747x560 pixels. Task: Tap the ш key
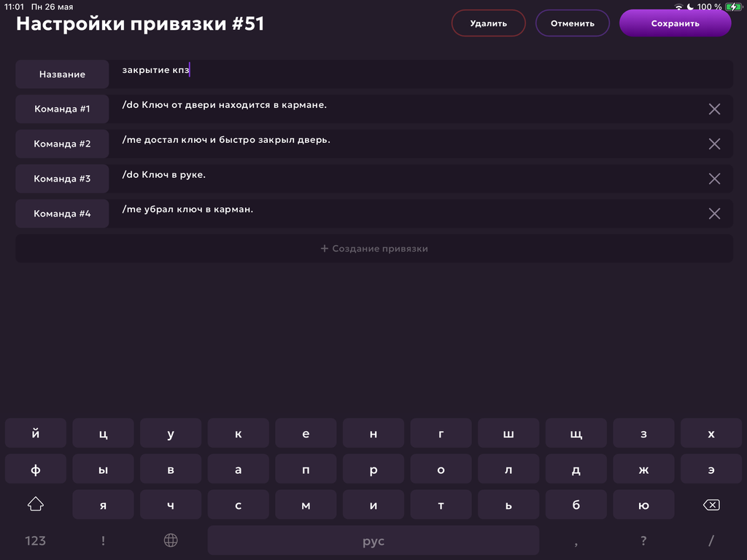pyautogui.click(x=508, y=433)
